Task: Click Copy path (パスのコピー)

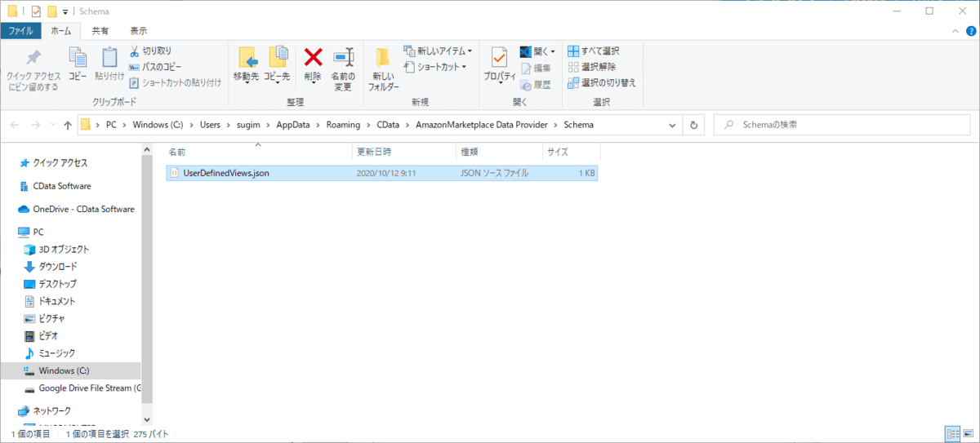Action: [x=155, y=67]
